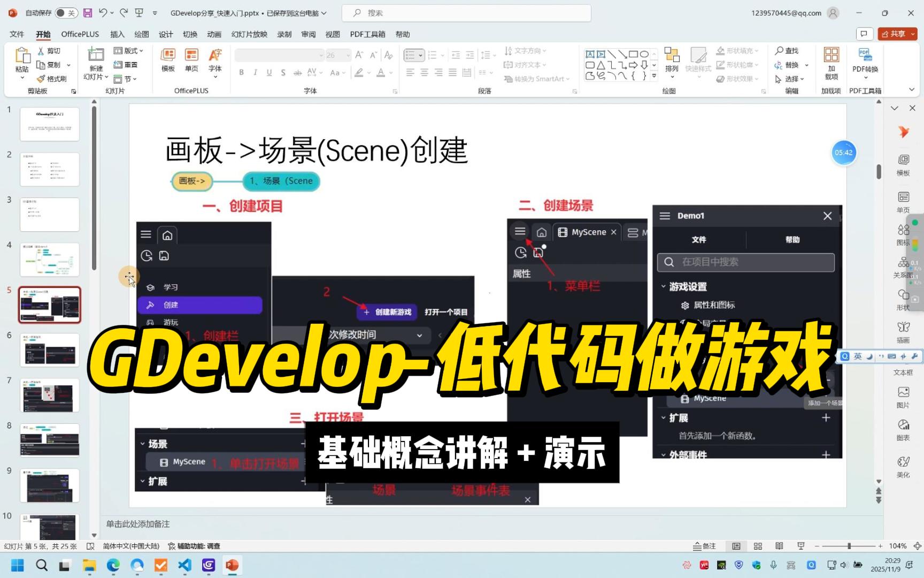Click 插画 in right sidebar
The image size is (924, 578).
[903, 332]
